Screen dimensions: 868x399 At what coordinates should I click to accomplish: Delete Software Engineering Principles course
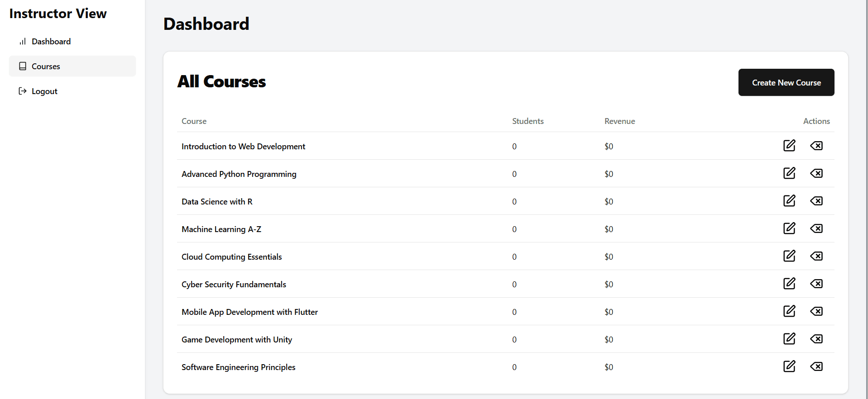[x=816, y=366]
